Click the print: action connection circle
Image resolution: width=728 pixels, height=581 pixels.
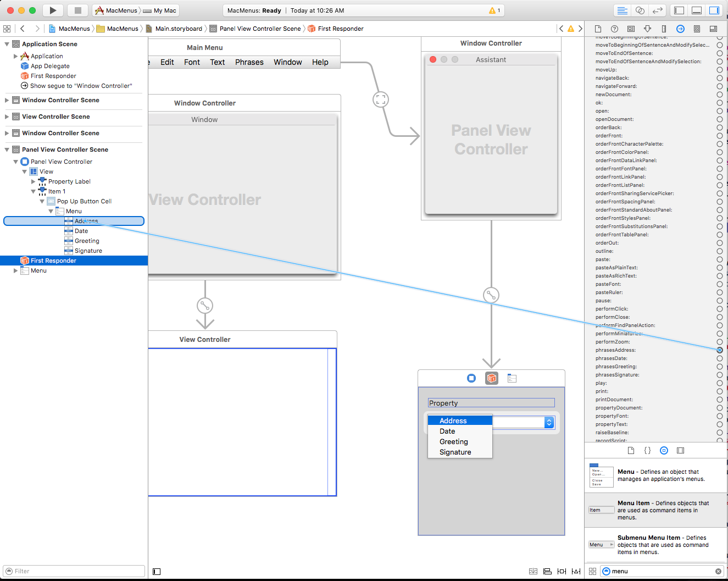point(720,391)
